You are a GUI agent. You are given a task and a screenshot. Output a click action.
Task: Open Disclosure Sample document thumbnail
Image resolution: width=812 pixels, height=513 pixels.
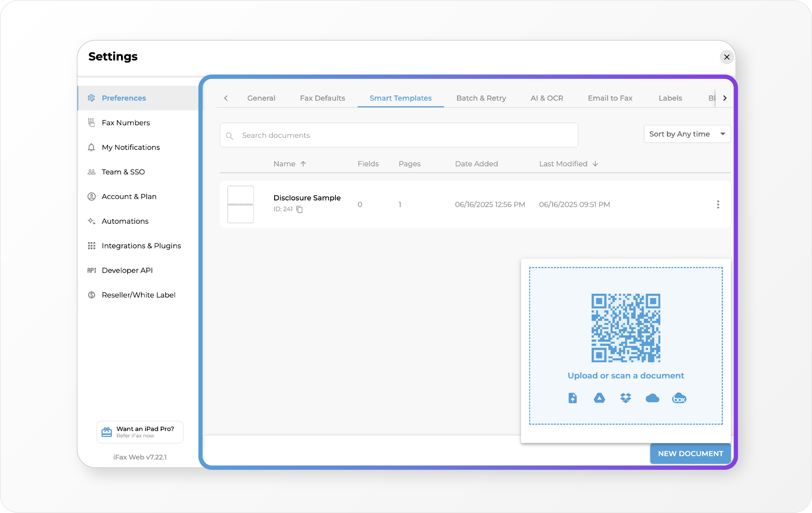tap(240, 205)
